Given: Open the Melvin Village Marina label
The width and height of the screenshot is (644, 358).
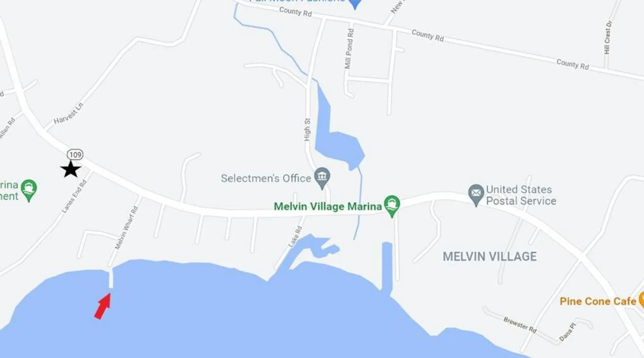Looking at the screenshot, I should point(328,207).
